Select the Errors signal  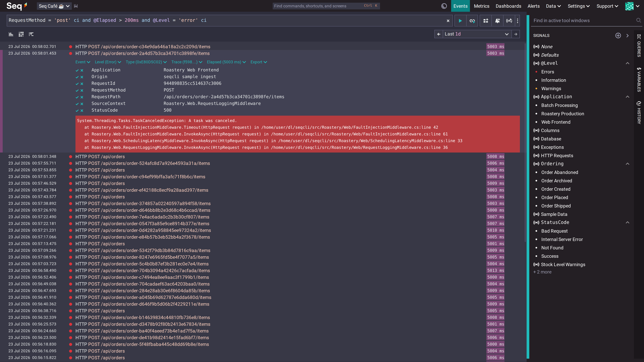(x=548, y=72)
